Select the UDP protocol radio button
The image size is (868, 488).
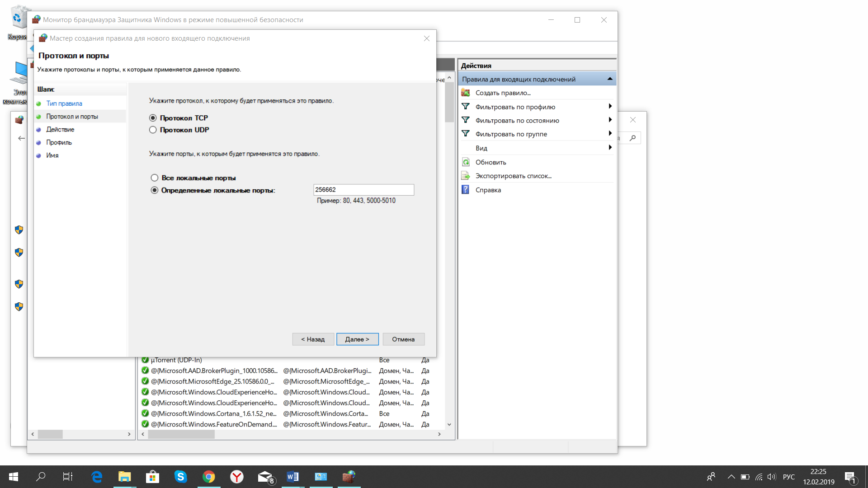pos(153,130)
